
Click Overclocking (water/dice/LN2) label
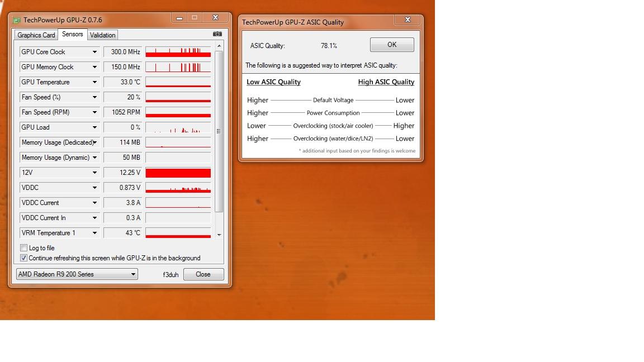point(333,139)
